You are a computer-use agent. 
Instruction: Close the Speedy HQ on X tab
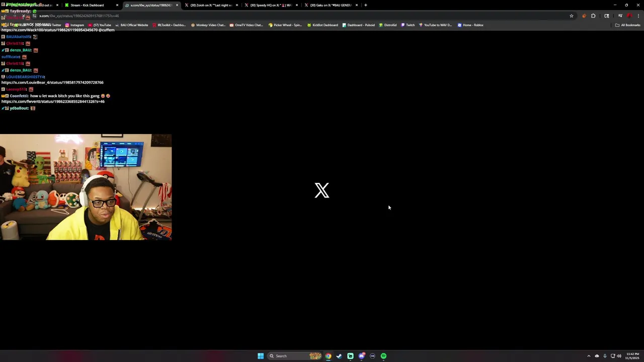point(297,5)
